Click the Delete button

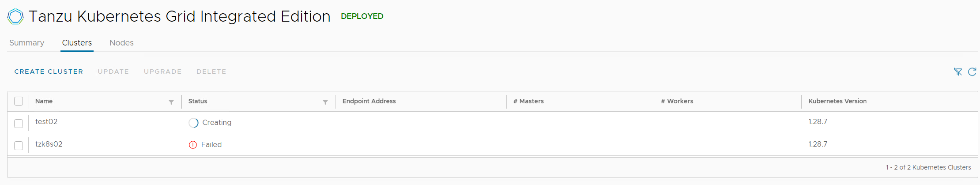[211, 72]
